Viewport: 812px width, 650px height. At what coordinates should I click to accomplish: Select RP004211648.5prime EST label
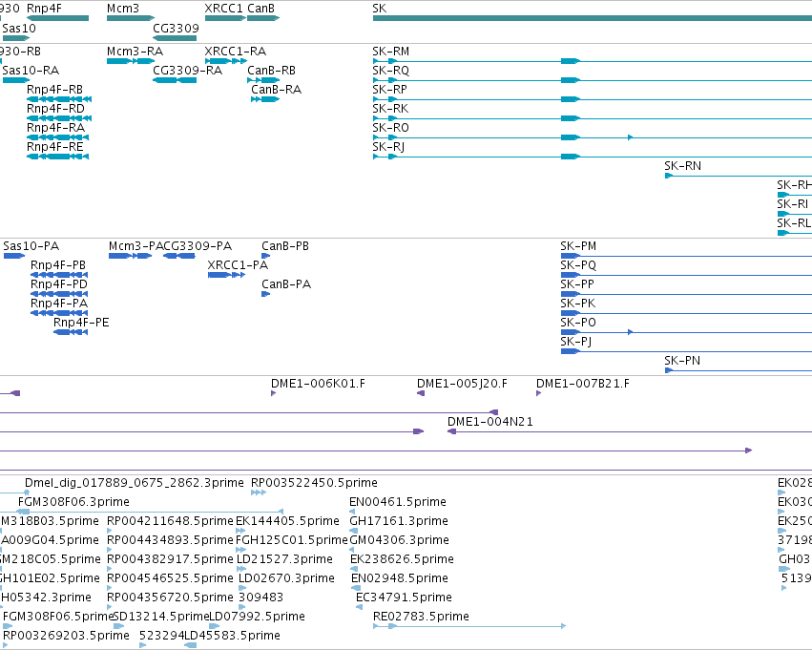pyautogui.click(x=170, y=521)
